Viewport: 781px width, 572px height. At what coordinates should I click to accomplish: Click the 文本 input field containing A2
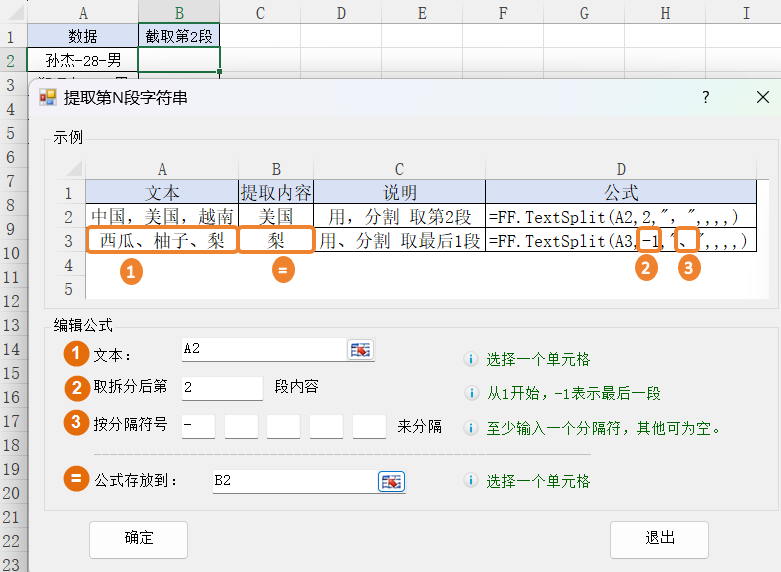(262, 349)
